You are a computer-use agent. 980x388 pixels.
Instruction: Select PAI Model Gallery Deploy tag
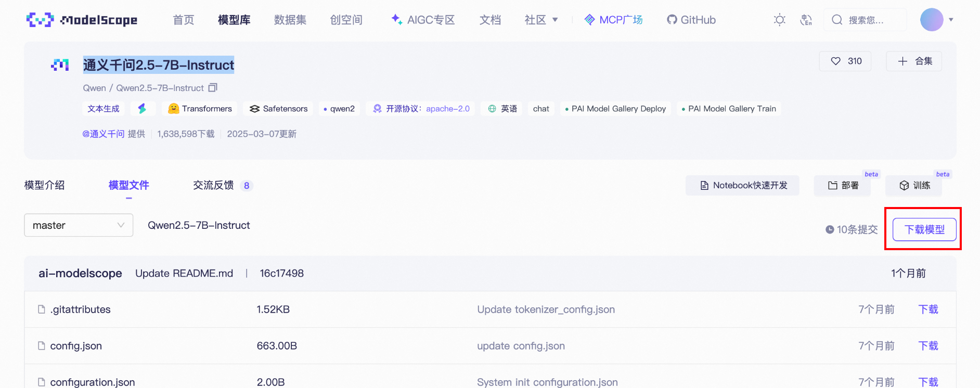pos(615,108)
